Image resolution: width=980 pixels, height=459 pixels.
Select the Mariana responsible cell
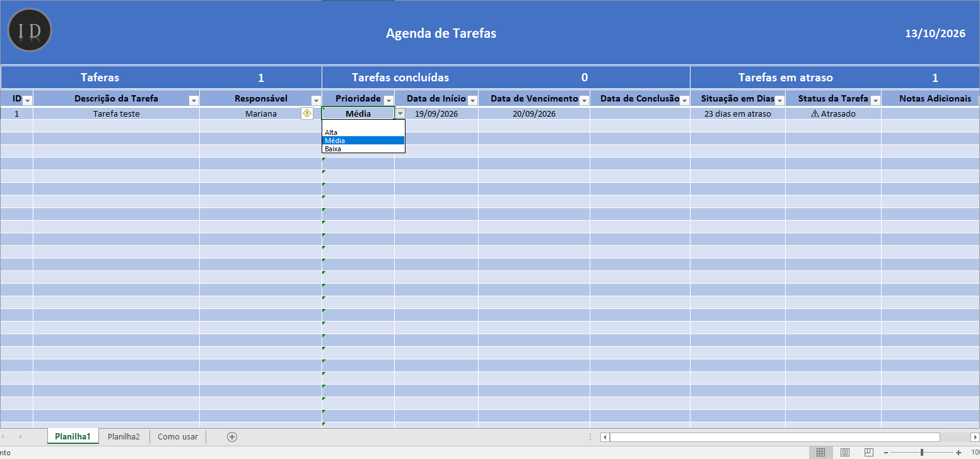click(x=260, y=113)
